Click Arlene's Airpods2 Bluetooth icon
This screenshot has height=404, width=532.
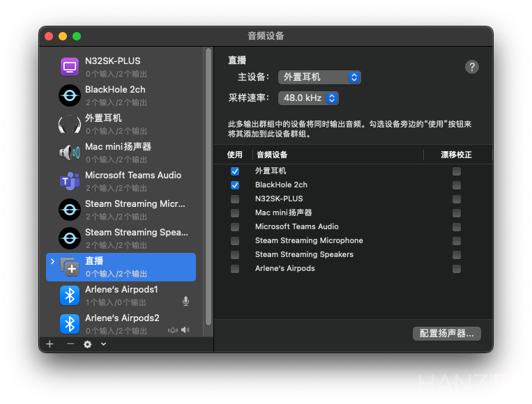click(70, 324)
